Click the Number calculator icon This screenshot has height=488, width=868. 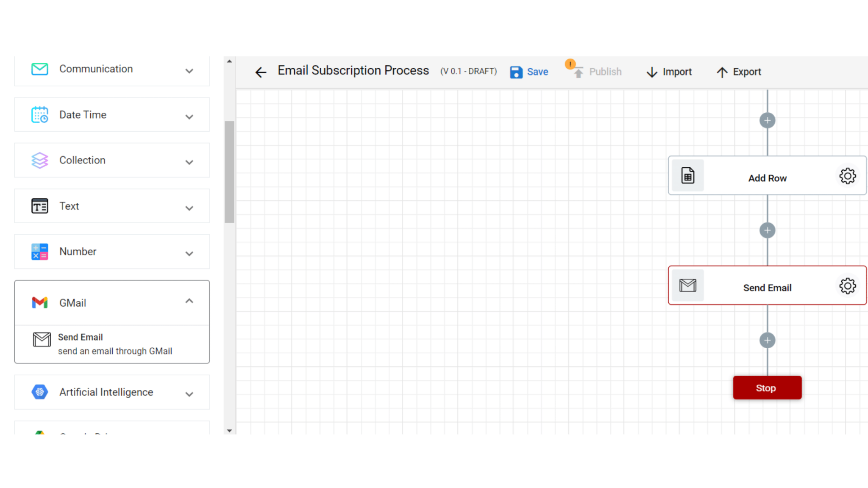[x=40, y=252]
